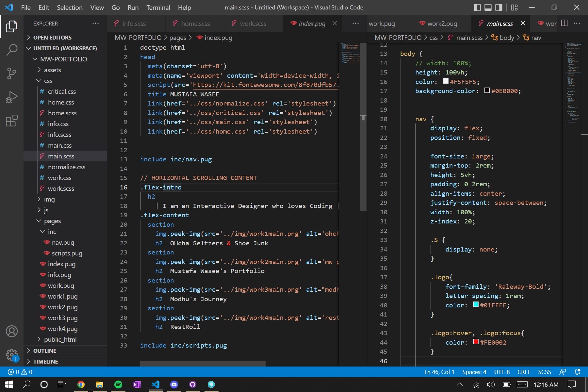Toggle the primary side bar
588x392 pixels.
coord(477,7)
